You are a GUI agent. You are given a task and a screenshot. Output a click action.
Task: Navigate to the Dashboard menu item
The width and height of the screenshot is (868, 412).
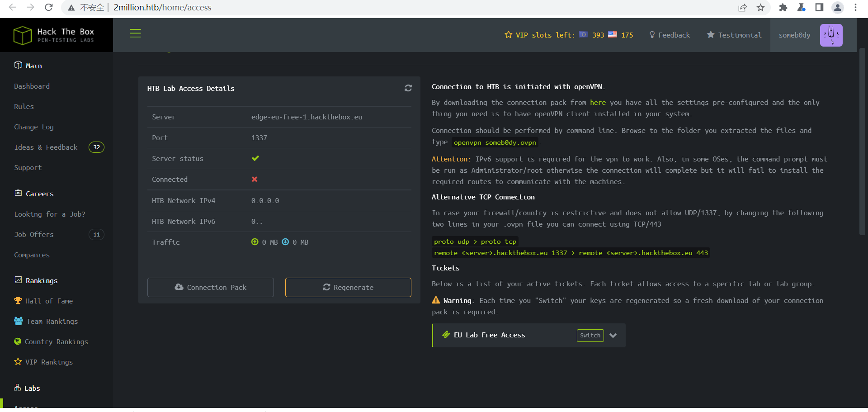pos(32,86)
